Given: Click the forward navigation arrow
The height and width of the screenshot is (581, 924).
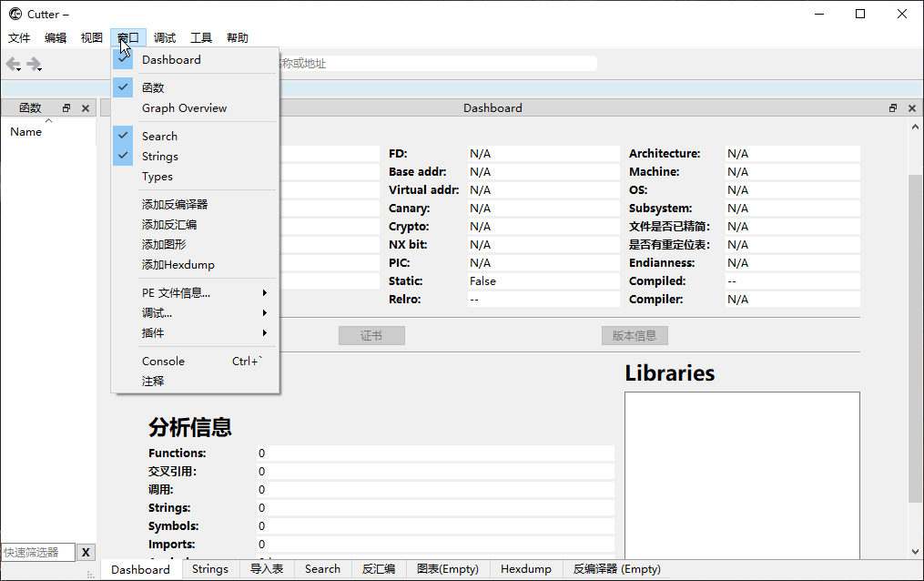Looking at the screenshot, I should click(x=34, y=64).
